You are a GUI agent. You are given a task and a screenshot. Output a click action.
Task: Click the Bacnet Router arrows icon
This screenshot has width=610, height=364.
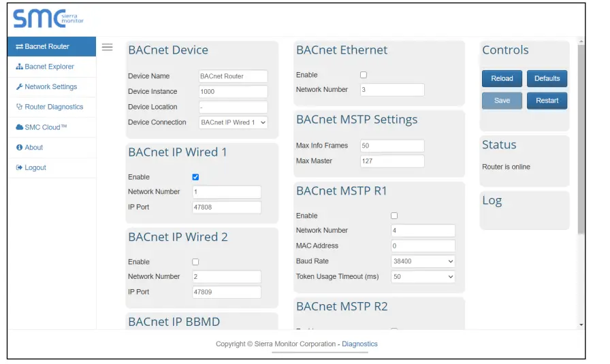pyautogui.click(x=19, y=47)
